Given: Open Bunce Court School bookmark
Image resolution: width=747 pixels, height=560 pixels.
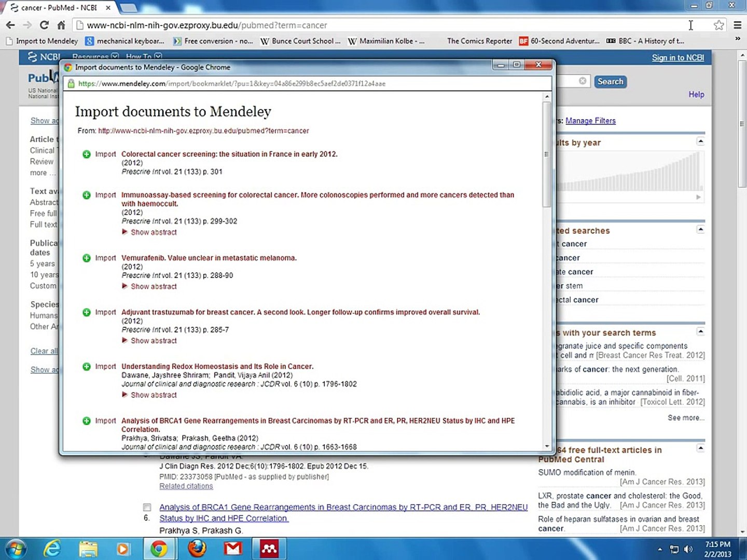Looking at the screenshot, I should pos(300,41).
